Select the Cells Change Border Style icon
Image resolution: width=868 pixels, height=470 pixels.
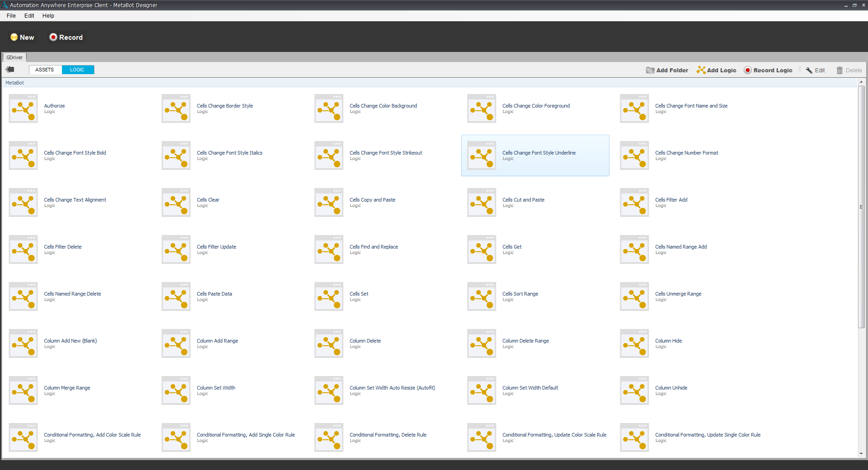pyautogui.click(x=176, y=108)
